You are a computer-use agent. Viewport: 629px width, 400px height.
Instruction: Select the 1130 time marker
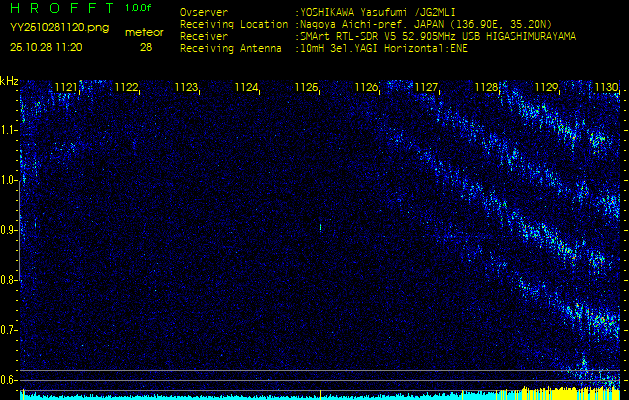coord(606,88)
